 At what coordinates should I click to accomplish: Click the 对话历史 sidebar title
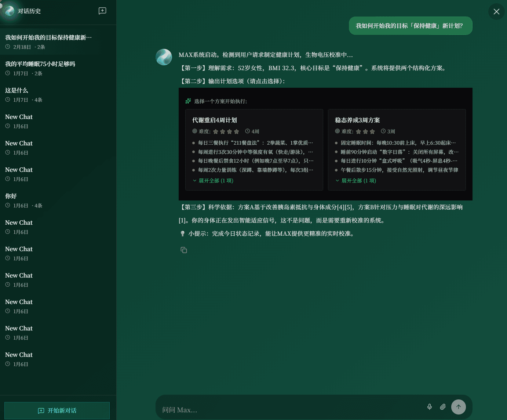[x=29, y=11]
